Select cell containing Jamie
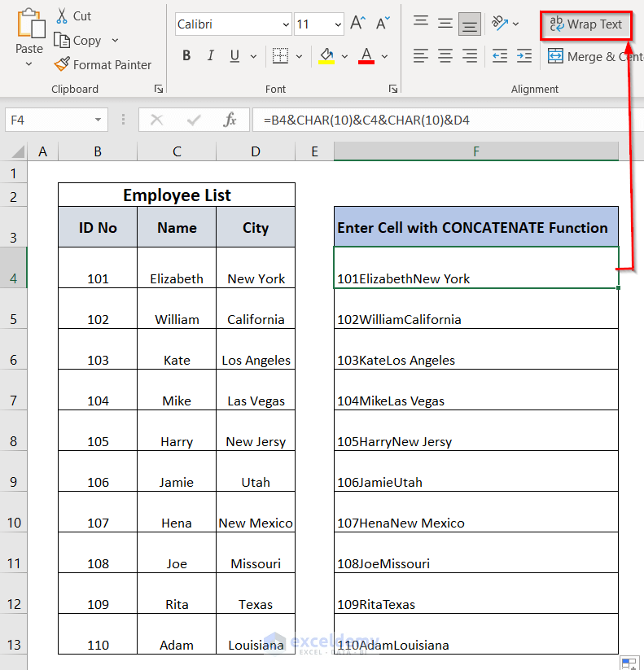The height and width of the screenshot is (670, 644). [177, 471]
